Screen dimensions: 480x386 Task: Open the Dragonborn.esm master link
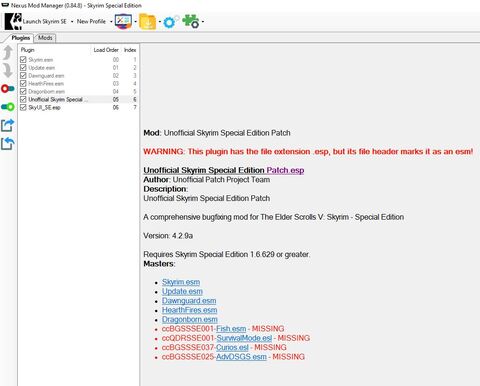(x=190, y=319)
